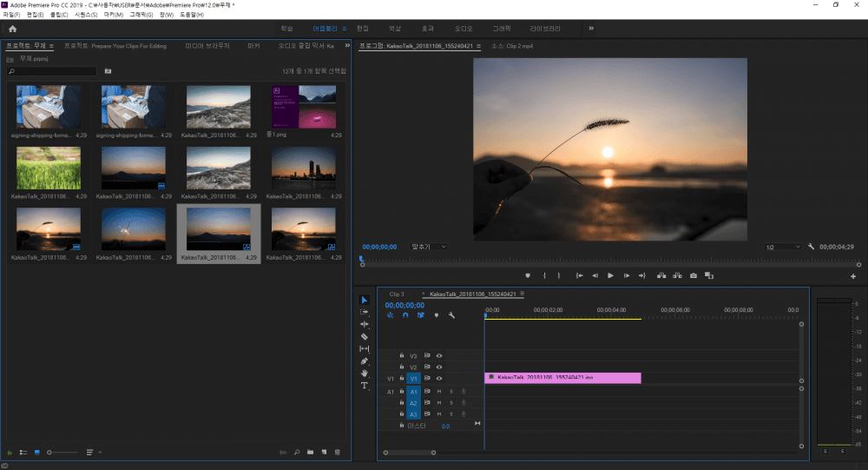
Task: Create new bin folder in project panel
Action: (310, 453)
